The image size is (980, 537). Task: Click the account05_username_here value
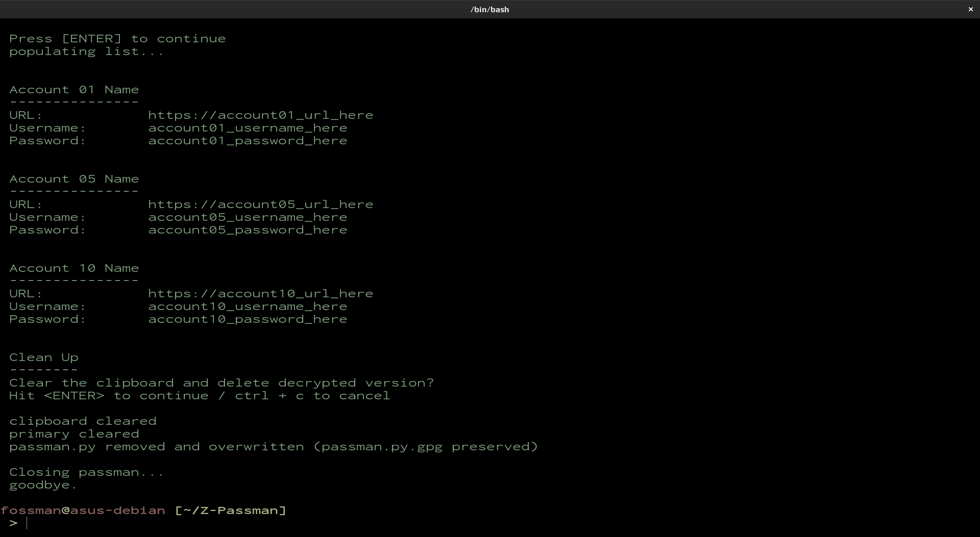click(248, 217)
